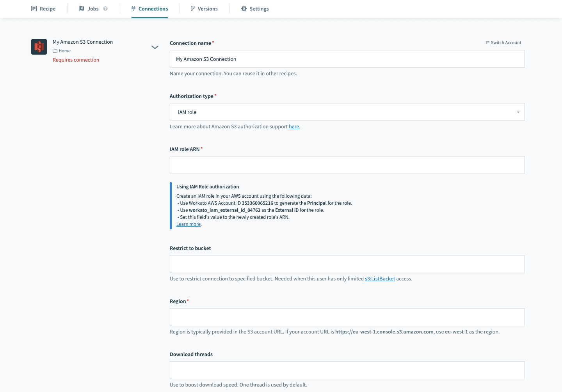The height and width of the screenshot is (392, 562).
Task: Click the Home folder icon
Action: tap(55, 51)
